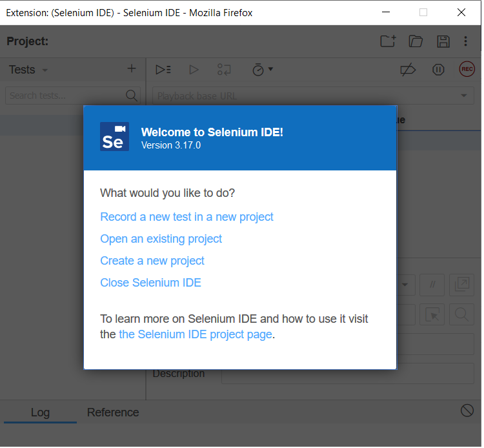Viewport: 484px width, 448px height.
Task: Click the Project: title label
Action: coord(28,41)
